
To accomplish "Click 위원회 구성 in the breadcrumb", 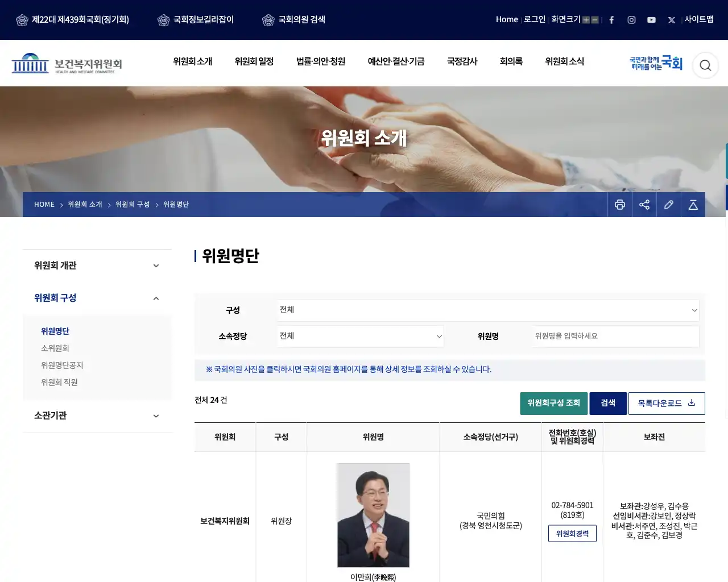I will (x=133, y=205).
